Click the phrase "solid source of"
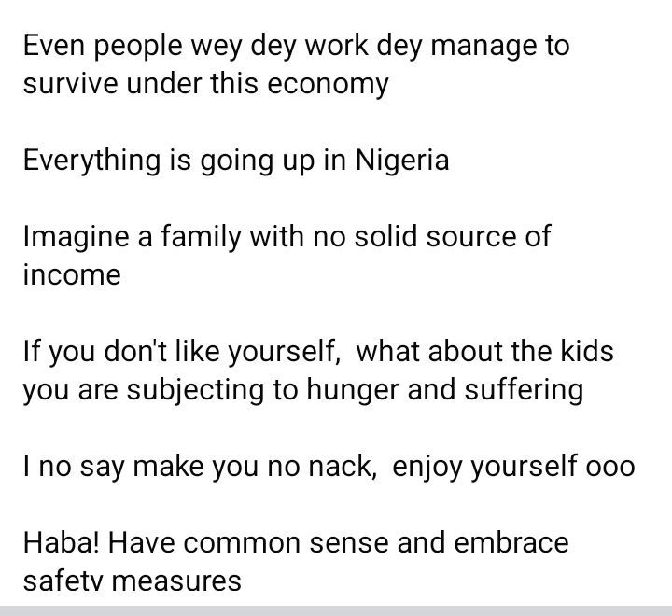Image resolution: width=672 pixels, height=616 pixels. (x=455, y=236)
